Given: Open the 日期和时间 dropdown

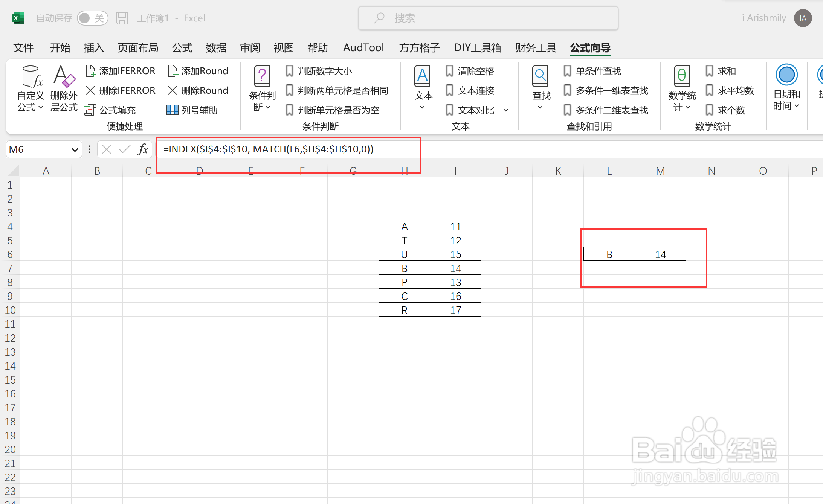Looking at the screenshot, I should (786, 88).
